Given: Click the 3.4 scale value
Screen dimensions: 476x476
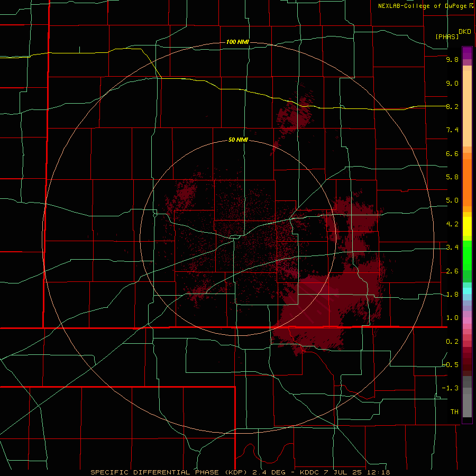Looking at the screenshot, I should pos(452,248).
